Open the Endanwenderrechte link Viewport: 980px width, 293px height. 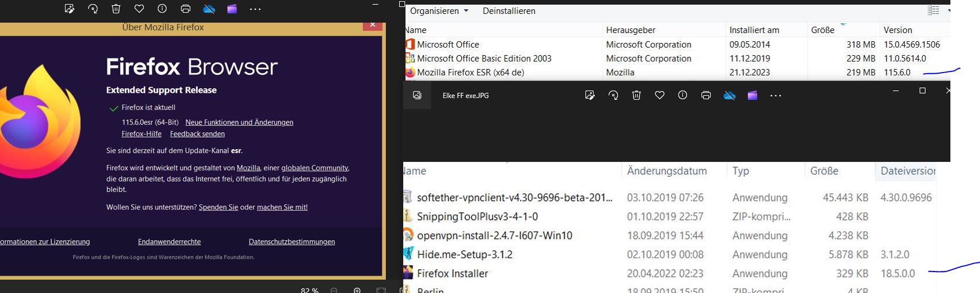coord(169,242)
